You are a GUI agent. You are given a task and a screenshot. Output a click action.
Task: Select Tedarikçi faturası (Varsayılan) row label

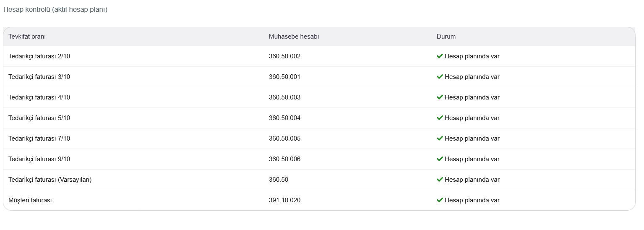[x=50, y=180]
